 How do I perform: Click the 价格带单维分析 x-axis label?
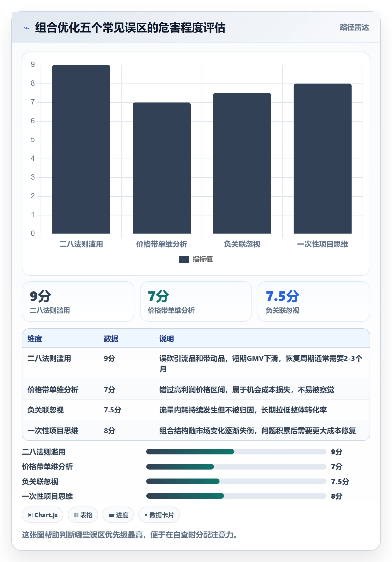pos(162,244)
